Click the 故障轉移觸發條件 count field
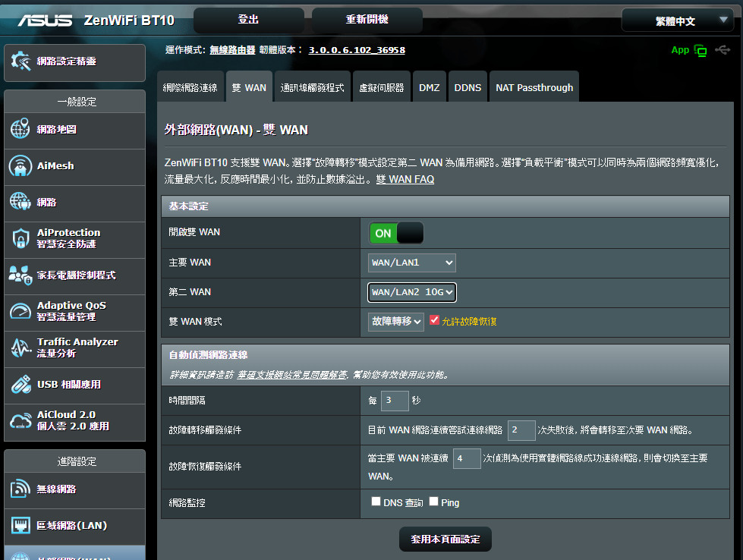Viewport: 743px width, 560px height. click(521, 429)
